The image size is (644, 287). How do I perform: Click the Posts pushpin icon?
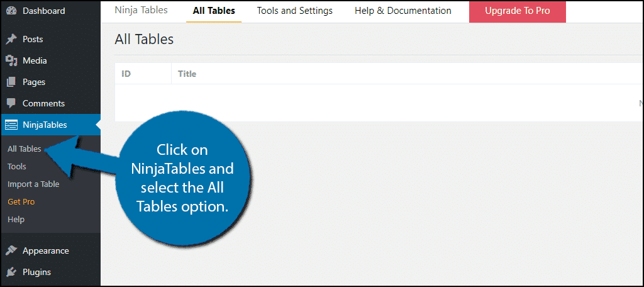pyautogui.click(x=11, y=39)
